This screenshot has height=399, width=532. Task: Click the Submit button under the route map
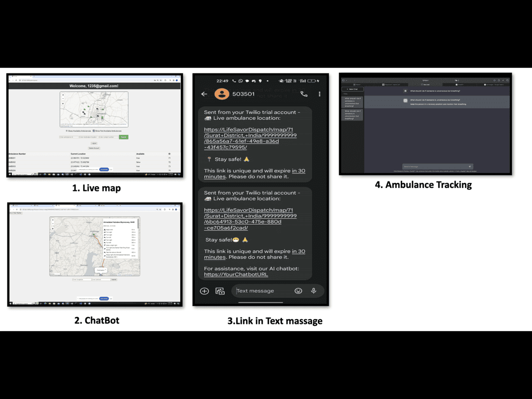[x=114, y=280]
